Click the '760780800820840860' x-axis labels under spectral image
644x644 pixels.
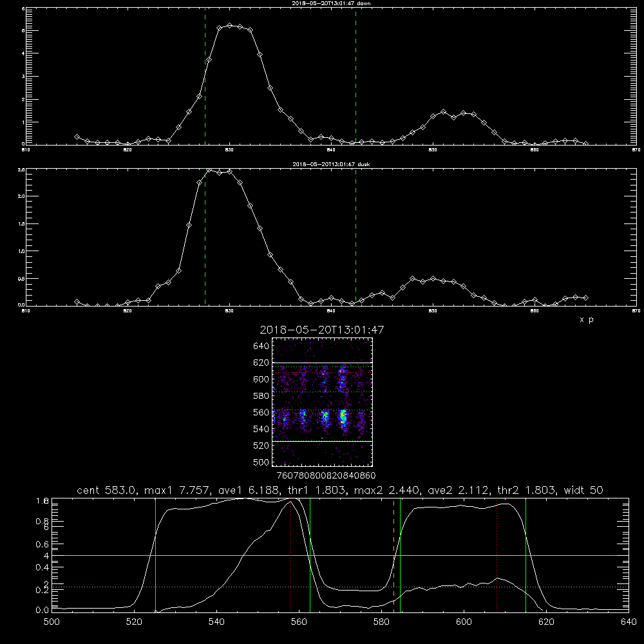click(326, 475)
